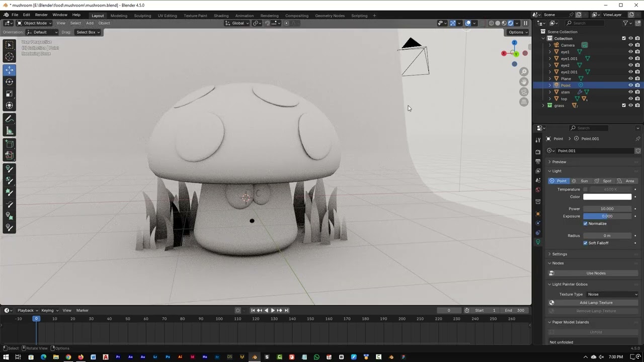Select the Sun light type
644x362 pixels.
click(580, 181)
